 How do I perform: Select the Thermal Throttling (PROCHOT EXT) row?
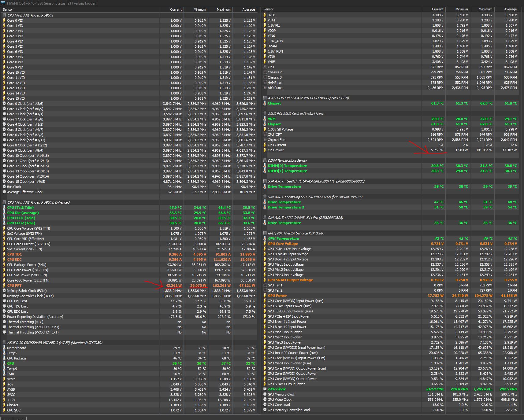click(129, 332)
